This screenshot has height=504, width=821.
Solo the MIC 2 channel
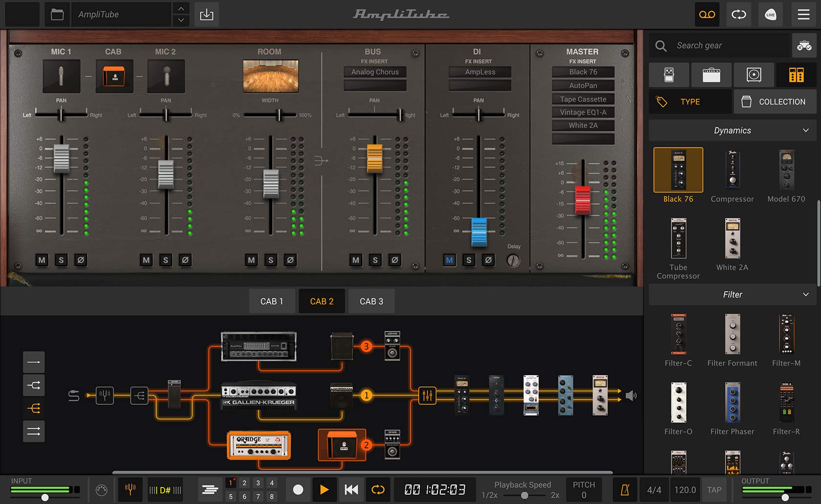(166, 260)
